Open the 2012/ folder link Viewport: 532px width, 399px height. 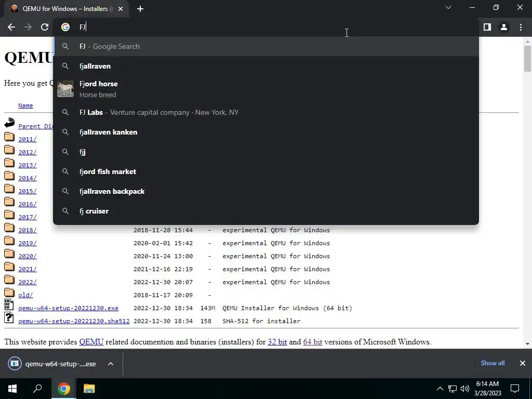click(27, 152)
